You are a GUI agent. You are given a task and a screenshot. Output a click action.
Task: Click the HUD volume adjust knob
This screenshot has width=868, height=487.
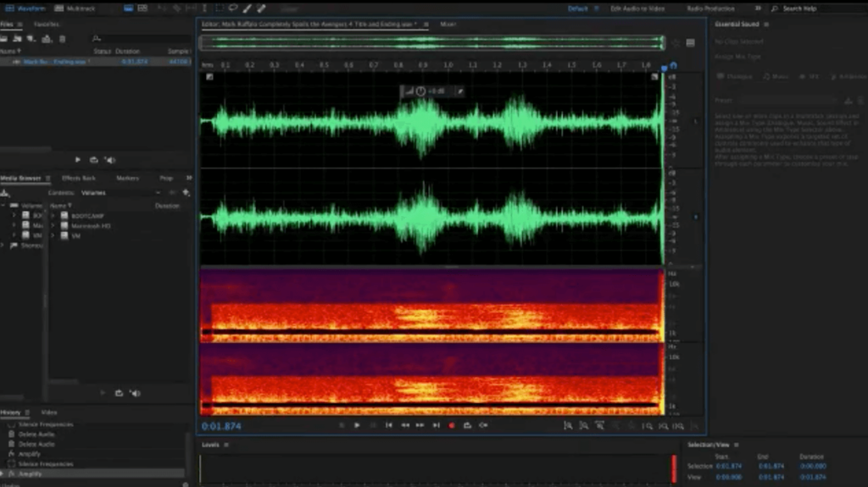[420, 91]
